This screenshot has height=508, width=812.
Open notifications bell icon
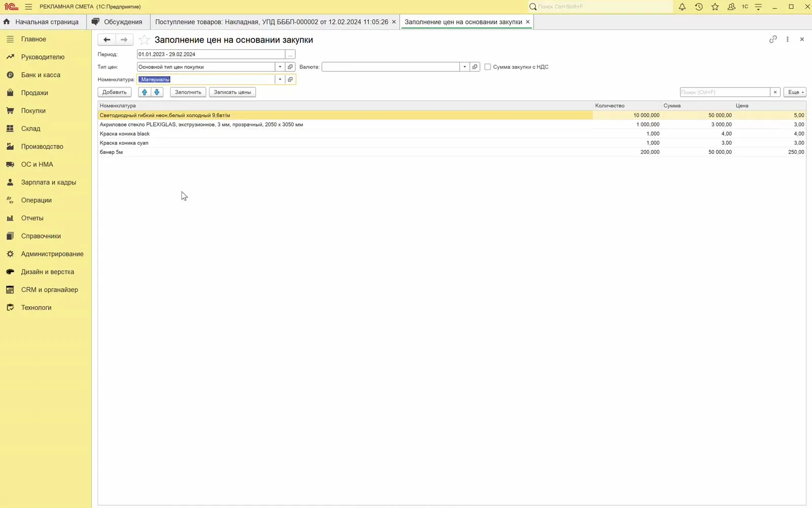click(682, 7)
